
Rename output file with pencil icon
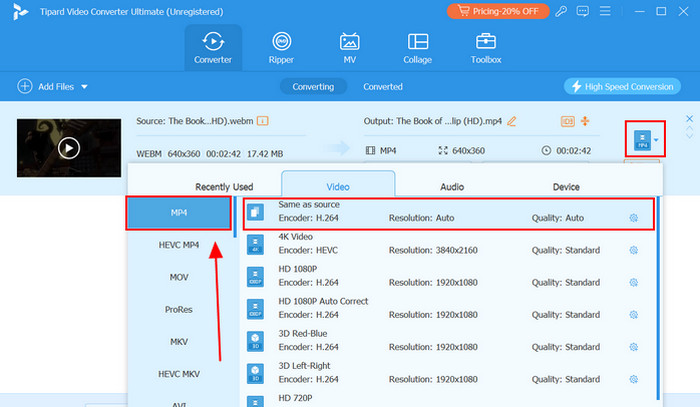(x=512, y=121)
